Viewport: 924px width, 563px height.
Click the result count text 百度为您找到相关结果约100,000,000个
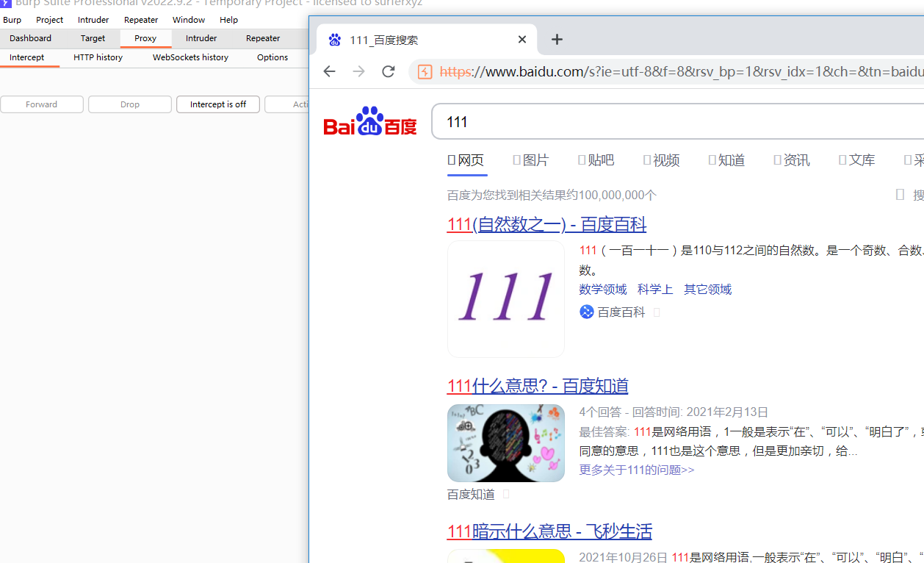(x=552, y=196)
